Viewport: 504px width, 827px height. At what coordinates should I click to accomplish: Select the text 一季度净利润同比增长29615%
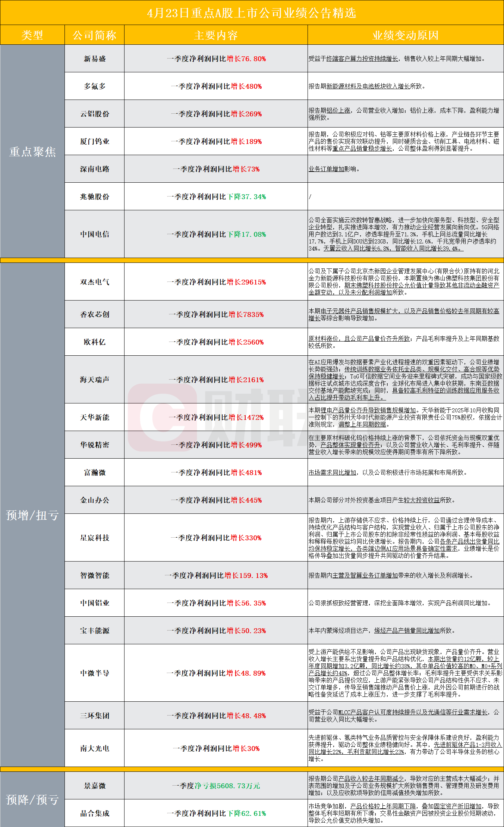click(216, 282)
